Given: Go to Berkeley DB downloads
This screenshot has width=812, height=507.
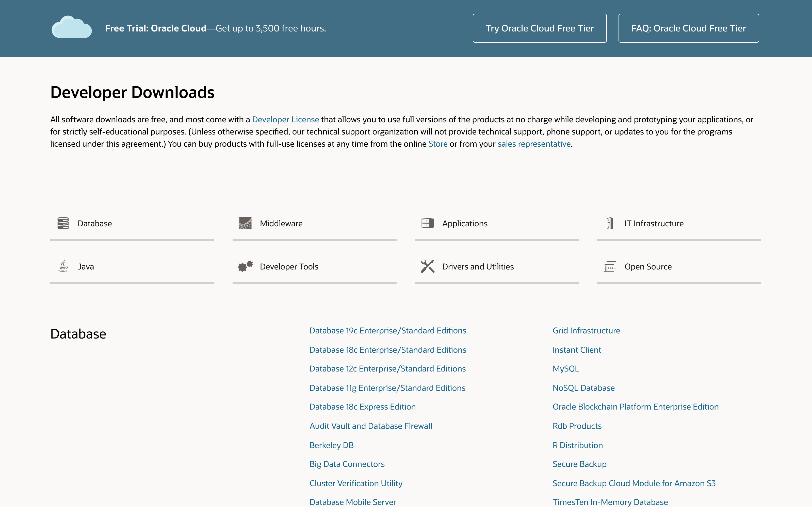Looking at the screenshot, I should (331, 445).
